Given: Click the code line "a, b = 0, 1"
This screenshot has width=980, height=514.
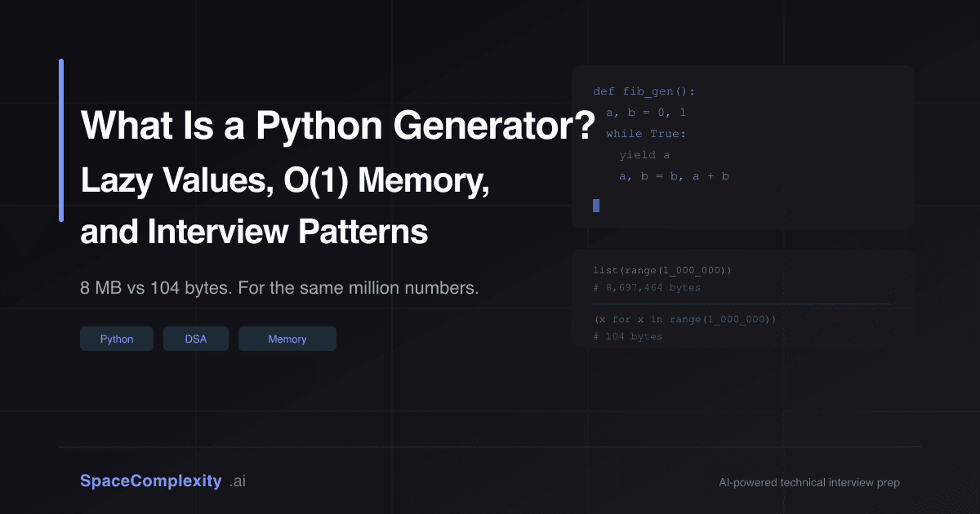Looking at the screenshot, I should (x=647, y=113).
